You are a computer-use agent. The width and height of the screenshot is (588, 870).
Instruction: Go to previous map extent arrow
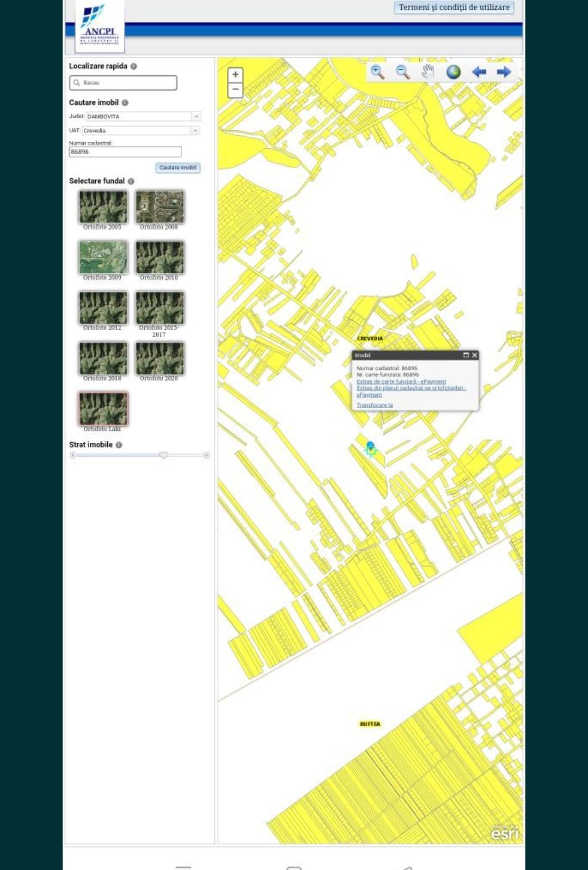click(479, 72)
